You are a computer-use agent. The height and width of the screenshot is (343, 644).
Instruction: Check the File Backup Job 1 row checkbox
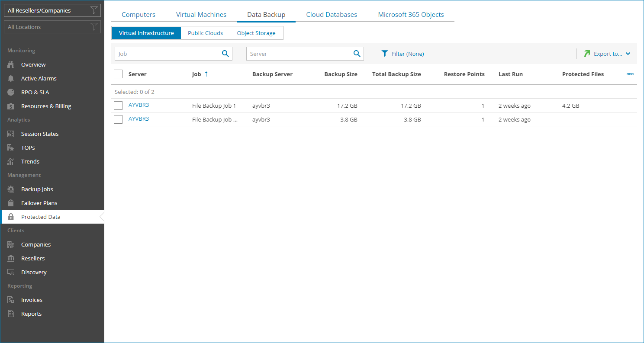click(118, 106)
